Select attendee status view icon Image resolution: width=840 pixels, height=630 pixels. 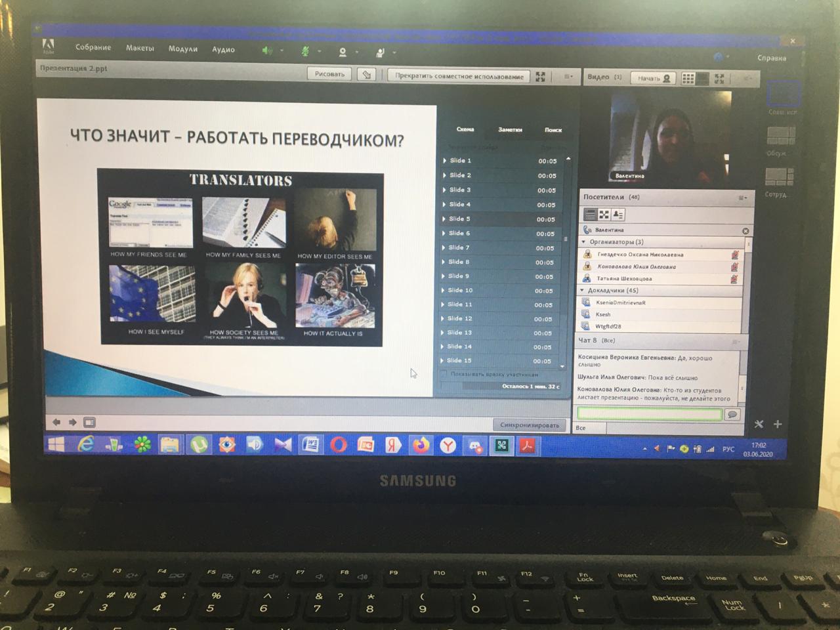click(618, 215)
